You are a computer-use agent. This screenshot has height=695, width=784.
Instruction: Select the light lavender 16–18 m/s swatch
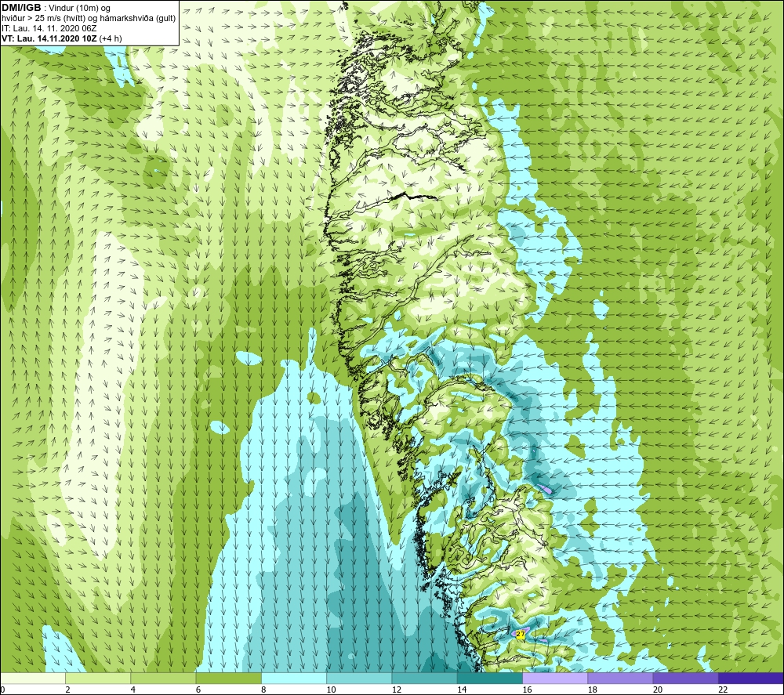click(x=555, y=678)
